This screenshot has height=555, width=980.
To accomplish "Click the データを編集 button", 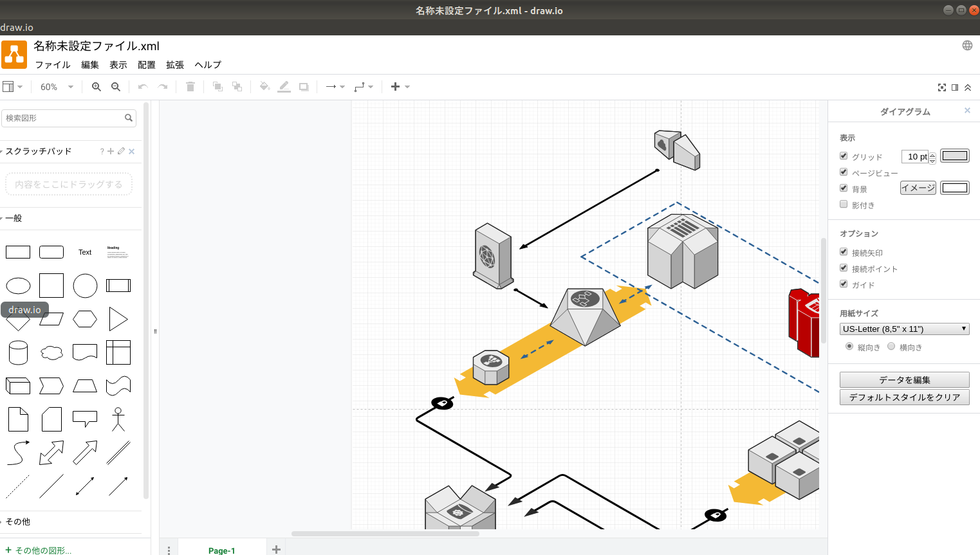I will (904, 379).
